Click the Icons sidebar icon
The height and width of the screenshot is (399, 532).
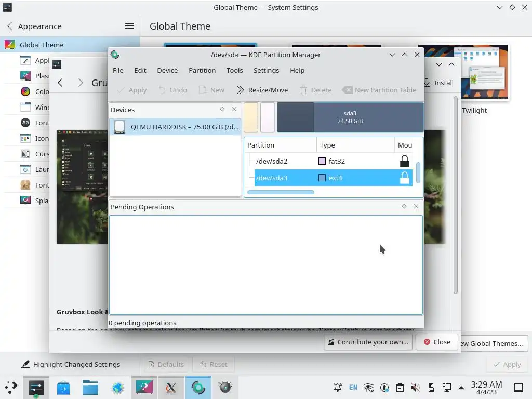(25, 138)
